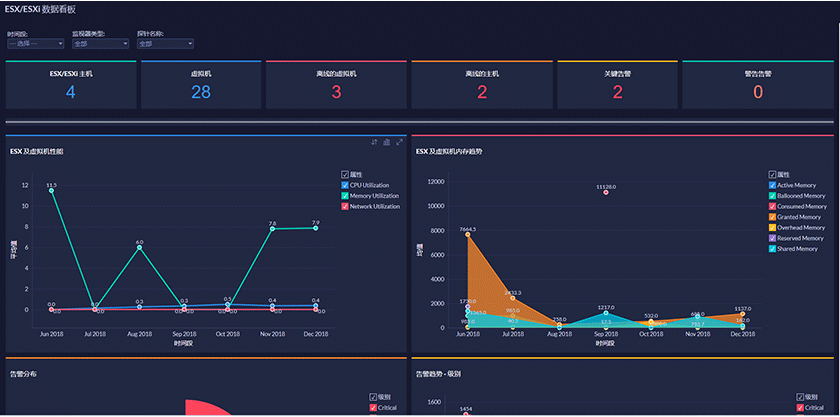Toggle Shared Memory checkbox
The image size is (840, 417).
[x=772, y=249]
